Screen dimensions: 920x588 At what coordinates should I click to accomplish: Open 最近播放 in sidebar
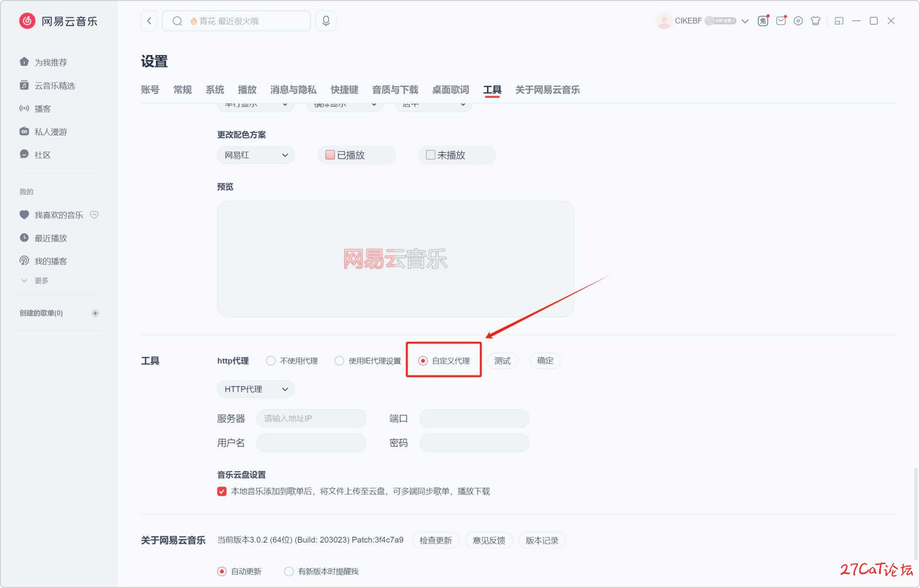click(44, 238)
